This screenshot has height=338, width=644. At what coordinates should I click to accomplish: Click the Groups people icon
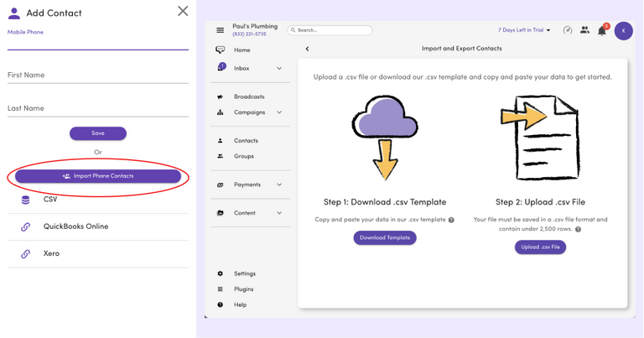click(x=221, y=157)
